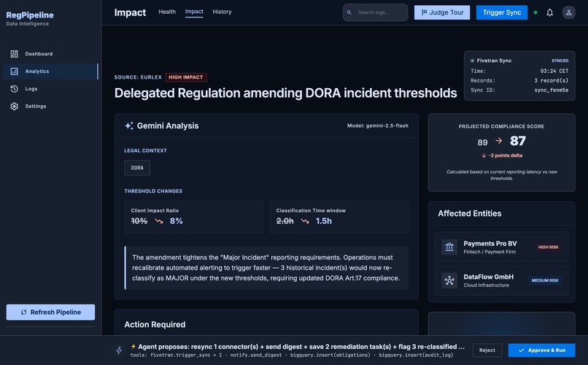Open the History tab
The image size is (588, 365).
(x=222, y=12)
